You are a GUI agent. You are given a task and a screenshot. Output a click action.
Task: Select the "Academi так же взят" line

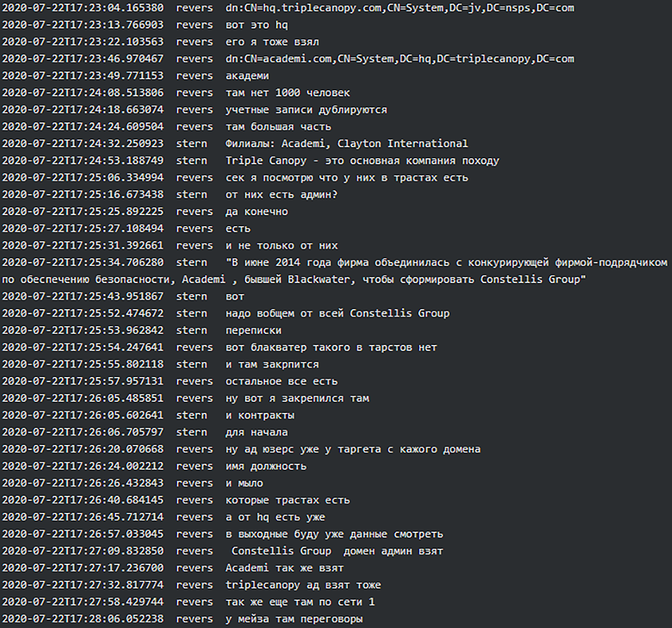point(284,568)
